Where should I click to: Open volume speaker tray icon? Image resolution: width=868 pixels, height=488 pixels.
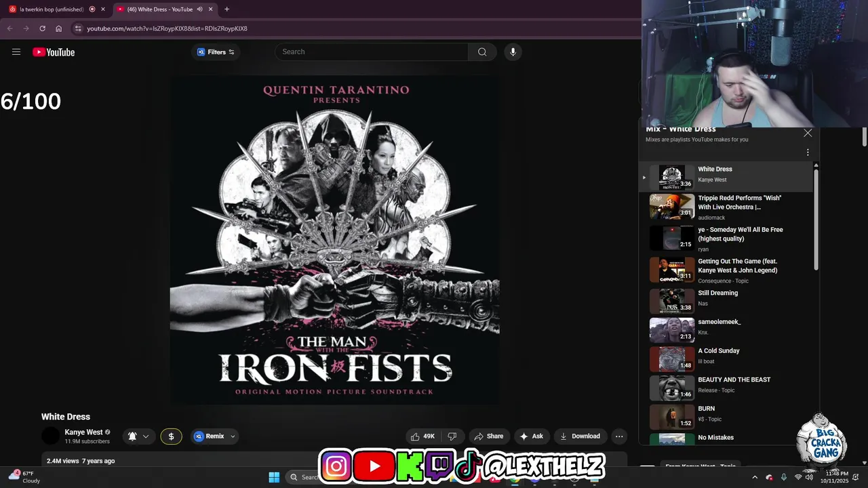point(809,477)
